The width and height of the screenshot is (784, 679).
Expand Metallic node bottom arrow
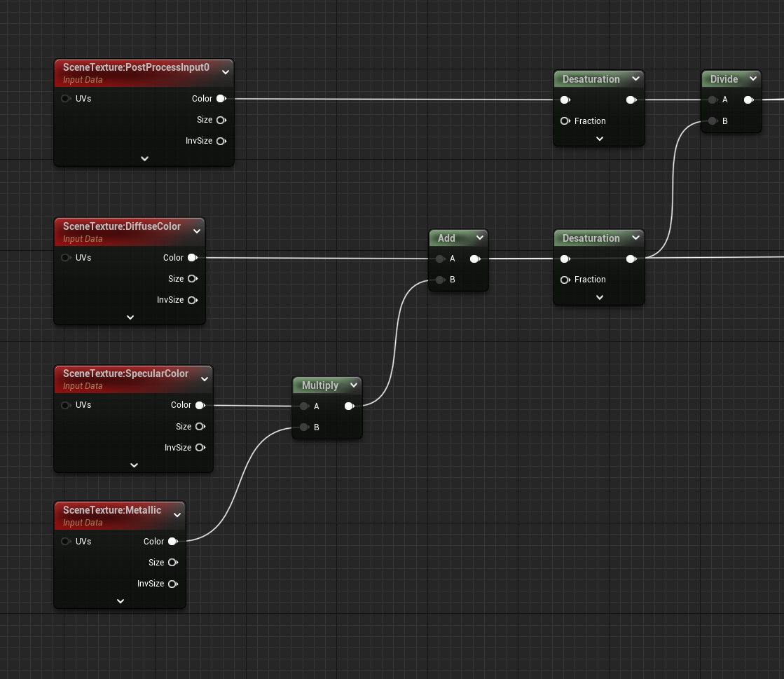click(120, 601)
